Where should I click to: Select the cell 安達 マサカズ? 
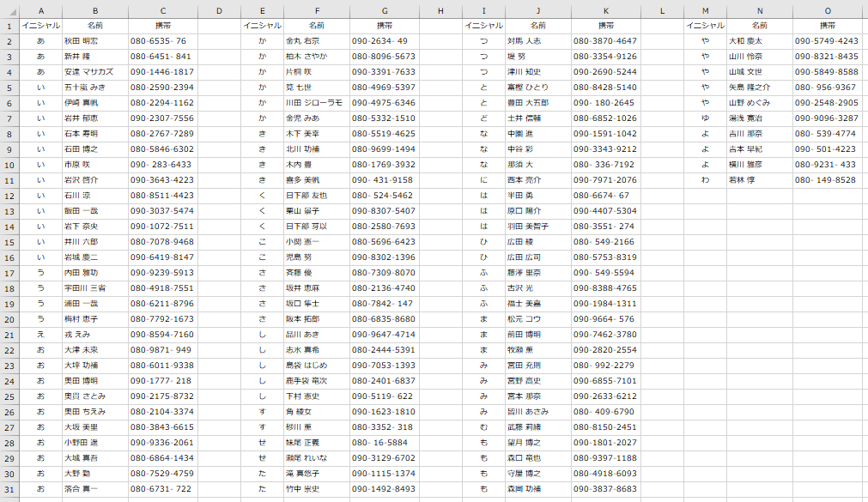coord(95,72)
